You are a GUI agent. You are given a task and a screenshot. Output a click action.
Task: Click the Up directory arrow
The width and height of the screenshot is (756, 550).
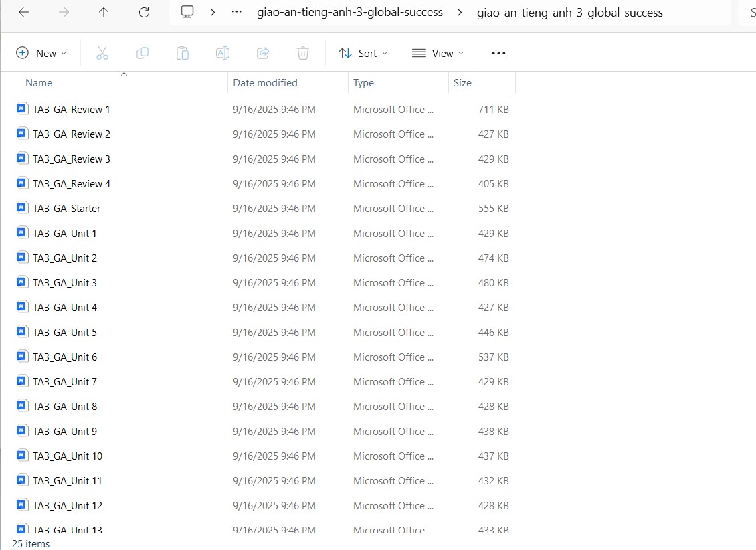tap(104, 12)
